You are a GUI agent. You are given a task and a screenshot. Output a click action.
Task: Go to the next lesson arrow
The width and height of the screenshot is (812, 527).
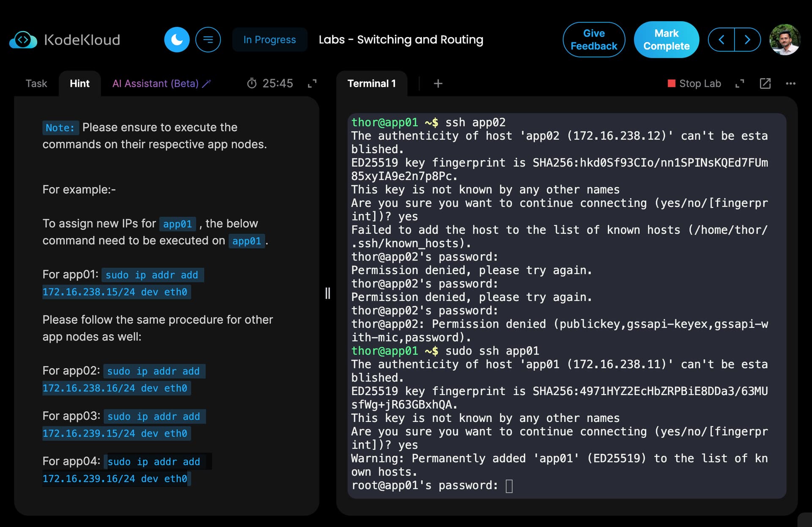coord(747,40)
